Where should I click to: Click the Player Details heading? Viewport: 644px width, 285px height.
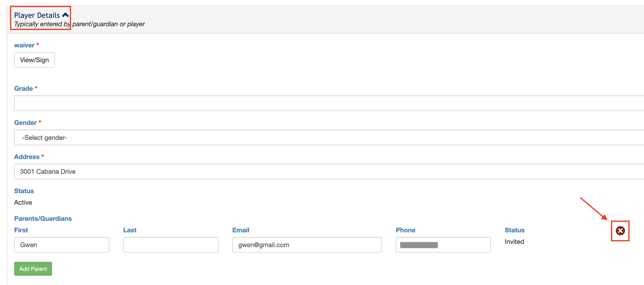(37, 15)
